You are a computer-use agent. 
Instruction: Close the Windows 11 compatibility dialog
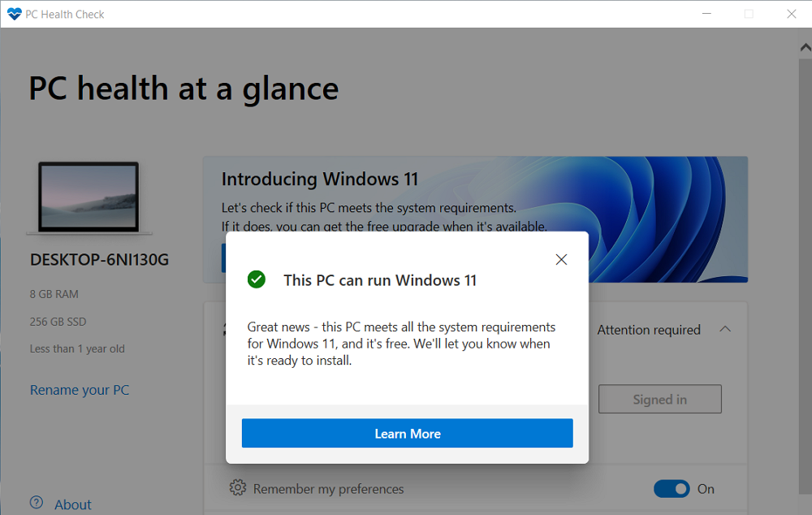coord(561,260)
